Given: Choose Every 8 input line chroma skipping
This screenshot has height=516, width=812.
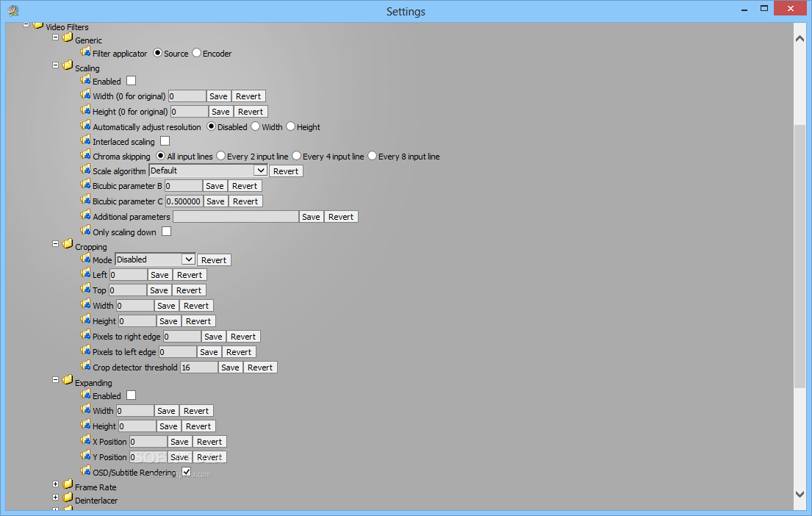Looking at the screenshot, I should [372, 156].
